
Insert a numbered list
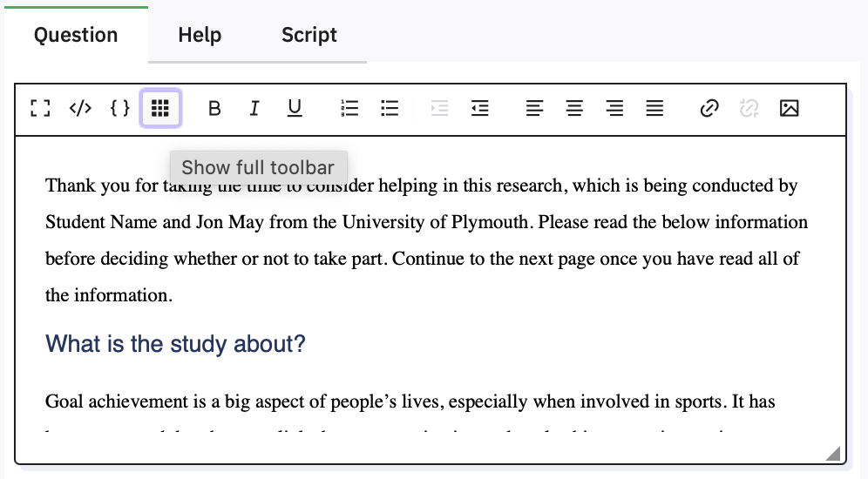pyautogui.click(x=349, y=109)
